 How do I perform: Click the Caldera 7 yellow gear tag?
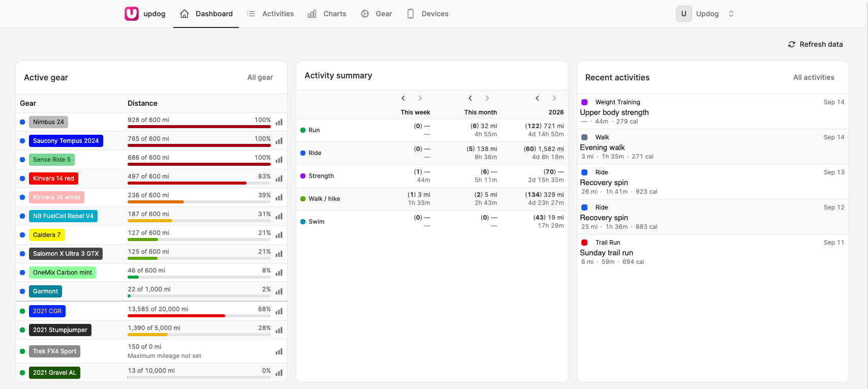tap(47, 235)
